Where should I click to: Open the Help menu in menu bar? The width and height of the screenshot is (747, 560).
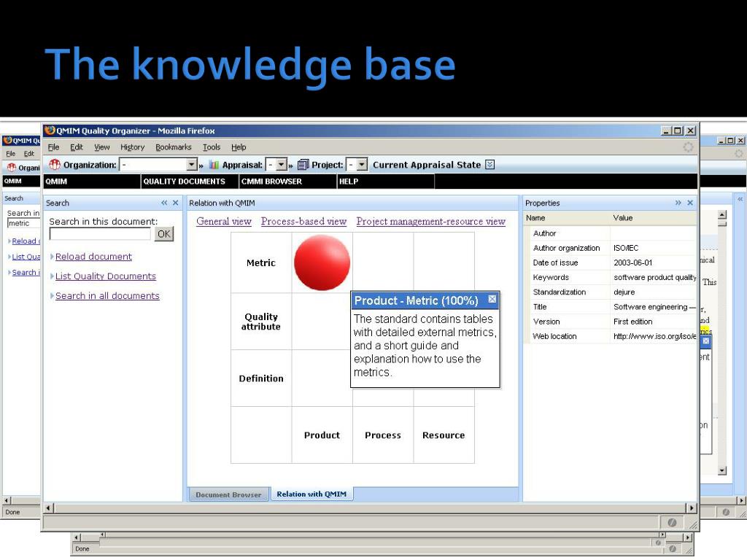pos(239,147)
